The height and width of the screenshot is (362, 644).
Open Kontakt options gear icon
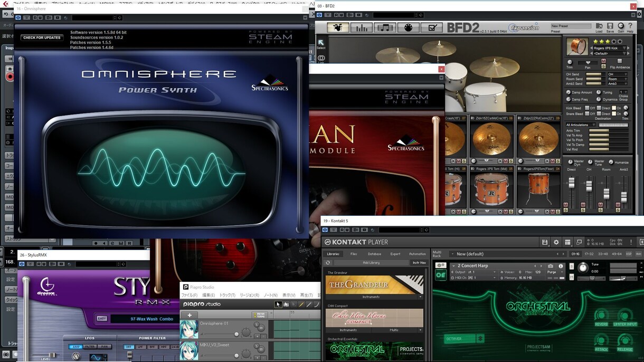coord(556,242)
